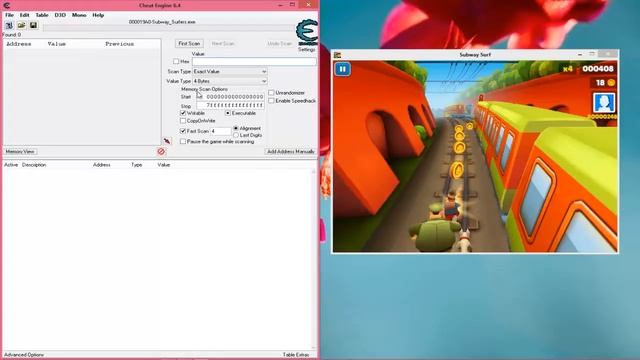Pause the game with the blue pause button
Viewport: 640px width, 360px height.
[x=342, y=69]
